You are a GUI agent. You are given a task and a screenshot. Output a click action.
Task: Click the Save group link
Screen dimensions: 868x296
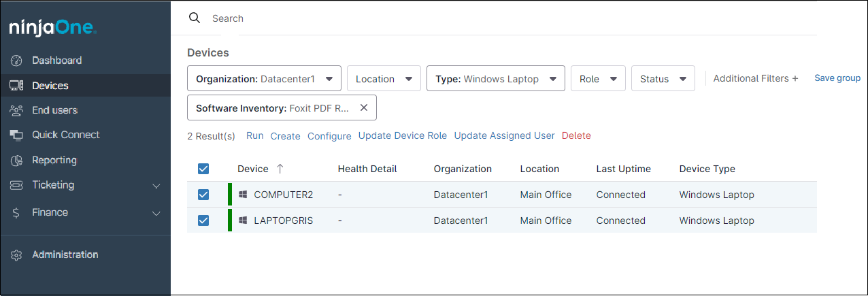point(837,78)
